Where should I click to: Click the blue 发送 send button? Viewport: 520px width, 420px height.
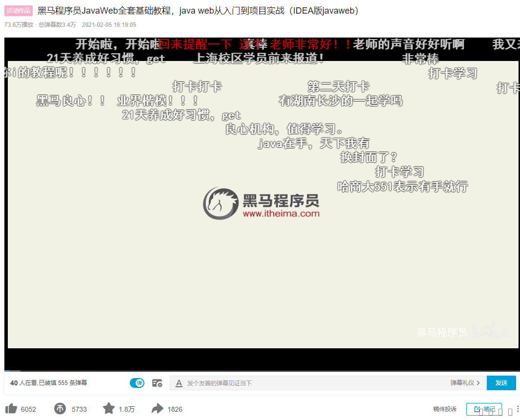click(501, 383)
